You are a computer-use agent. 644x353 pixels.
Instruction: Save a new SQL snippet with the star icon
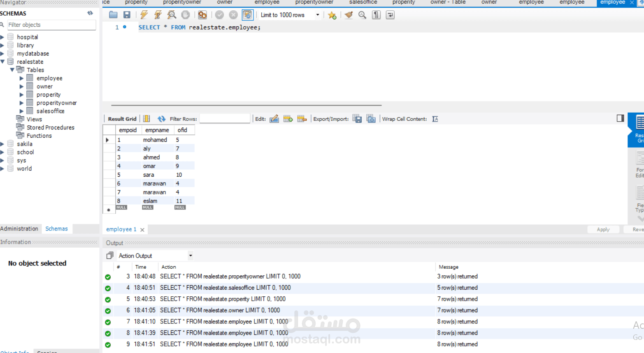[x=332, y=15]
